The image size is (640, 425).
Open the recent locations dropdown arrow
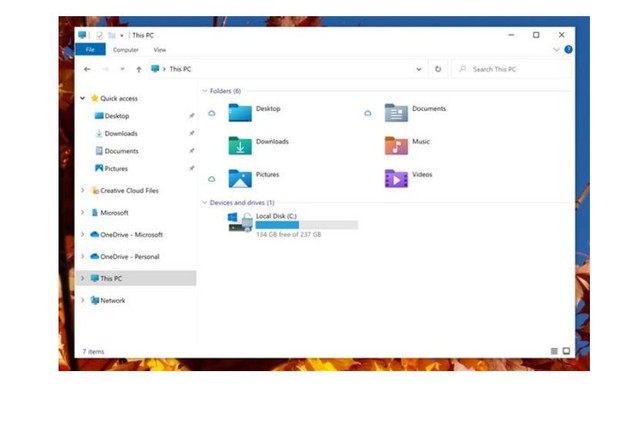click(122, 69)
